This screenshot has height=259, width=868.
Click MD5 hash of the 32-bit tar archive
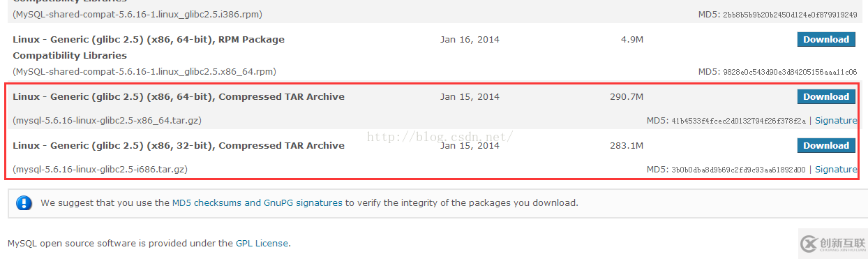738,170
